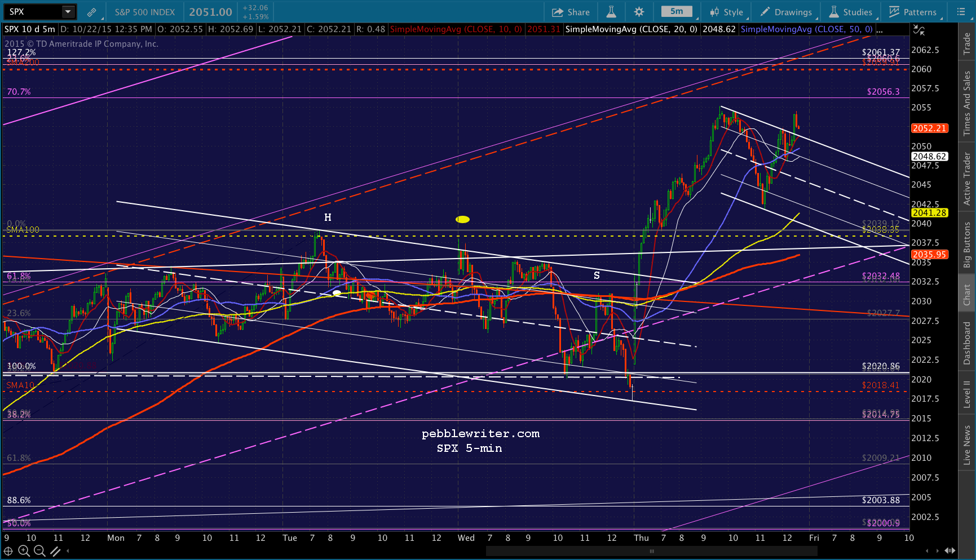Click the $2020.86 level label
The height and width of the screenshot is (560, 976).
coord(881,366)
